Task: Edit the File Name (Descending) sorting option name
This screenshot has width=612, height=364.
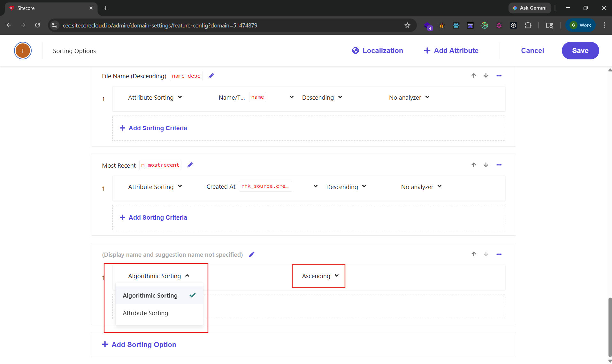Action: point(211,76)
